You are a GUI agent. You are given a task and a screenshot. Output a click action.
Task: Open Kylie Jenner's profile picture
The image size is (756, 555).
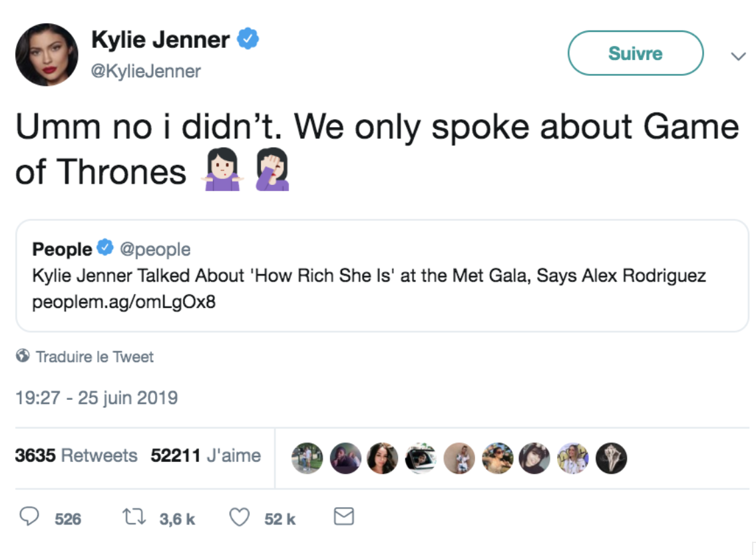click(47, 55)
